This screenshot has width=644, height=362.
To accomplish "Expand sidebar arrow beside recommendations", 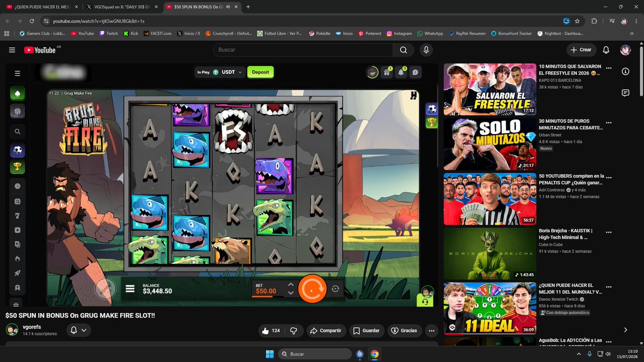I will tap(625, 330).
